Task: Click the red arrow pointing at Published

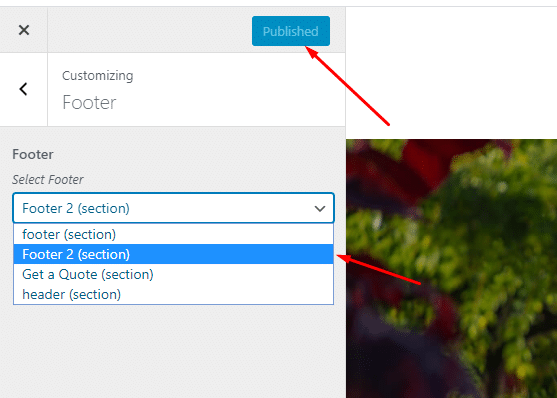Action: [x=347, y=86]
